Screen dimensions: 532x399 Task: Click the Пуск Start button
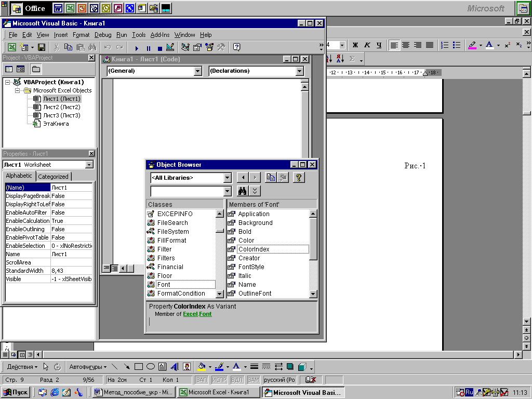(16, 392)
